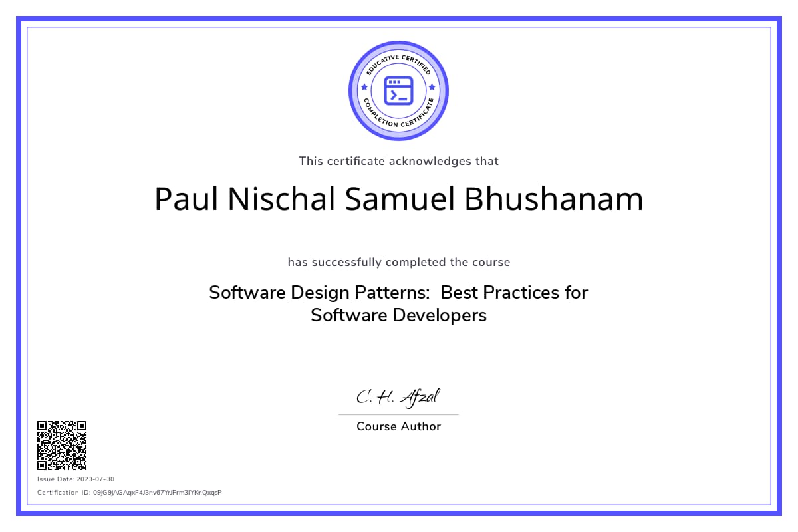This screenshot has width=798, height=532.
Task: Click the C. H. Afzal signature
Action: pyautogui.click(x=398, y=397)
